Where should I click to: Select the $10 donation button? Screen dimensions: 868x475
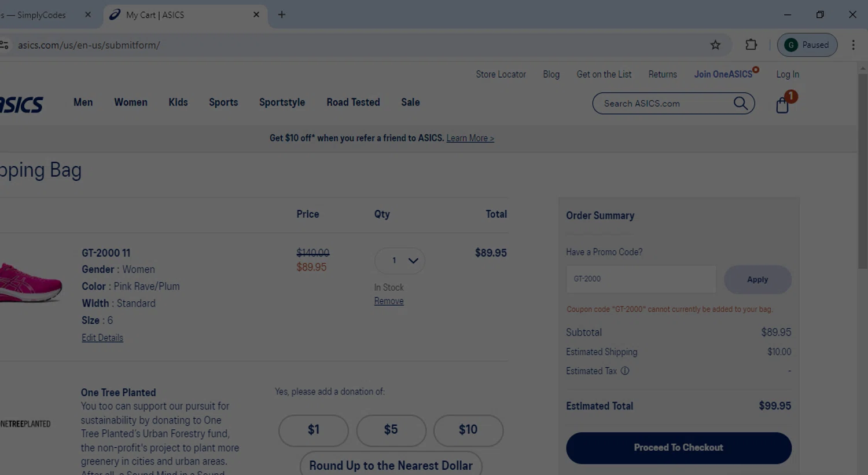pos(468,430)
